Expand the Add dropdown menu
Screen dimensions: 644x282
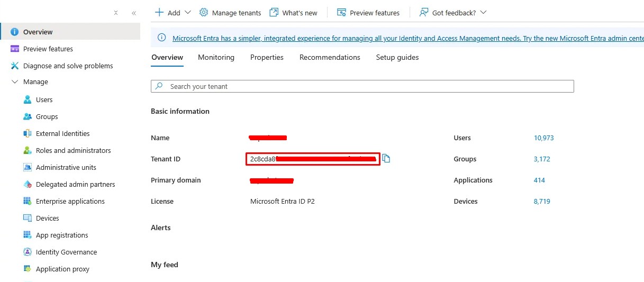[x=187, y=13]
